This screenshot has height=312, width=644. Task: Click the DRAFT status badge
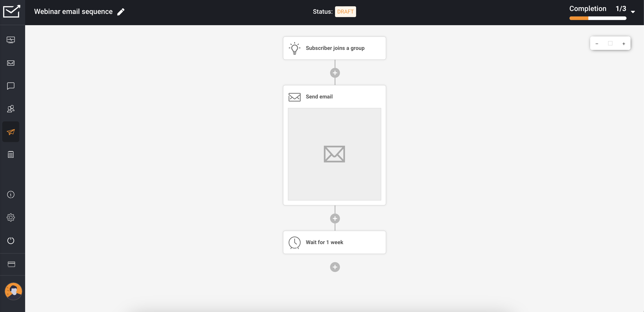click(x=345, y=11)
